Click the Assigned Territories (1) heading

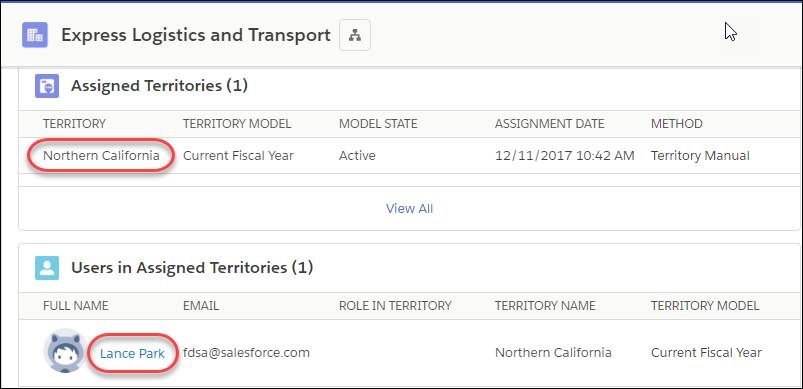click(159, 85)
